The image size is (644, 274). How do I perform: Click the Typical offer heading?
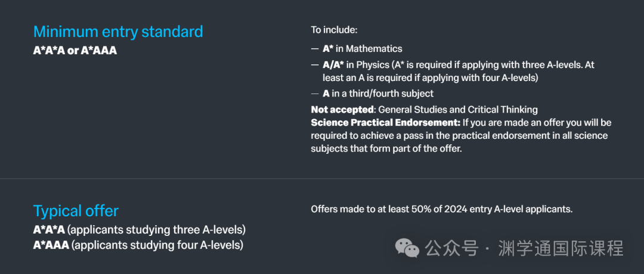pos(76,211)
